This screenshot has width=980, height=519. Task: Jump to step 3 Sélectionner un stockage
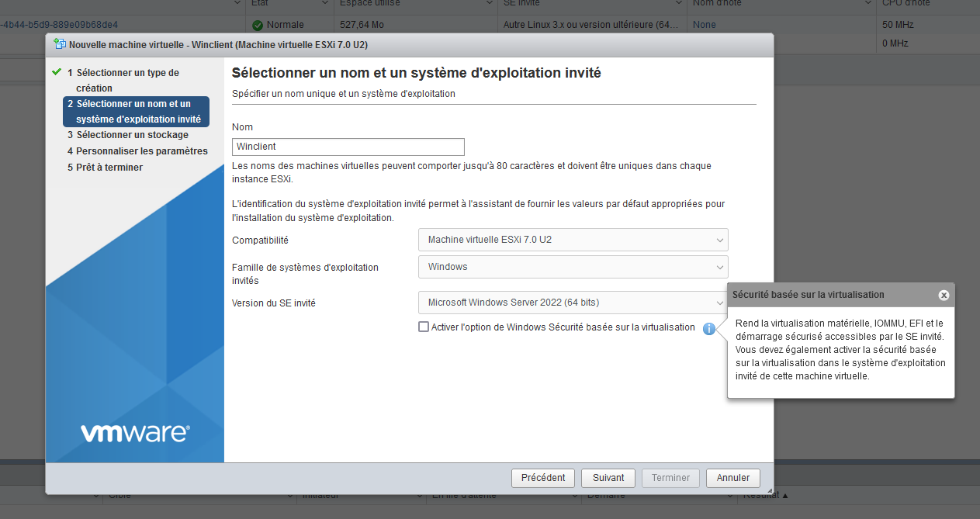coord(128,135)
